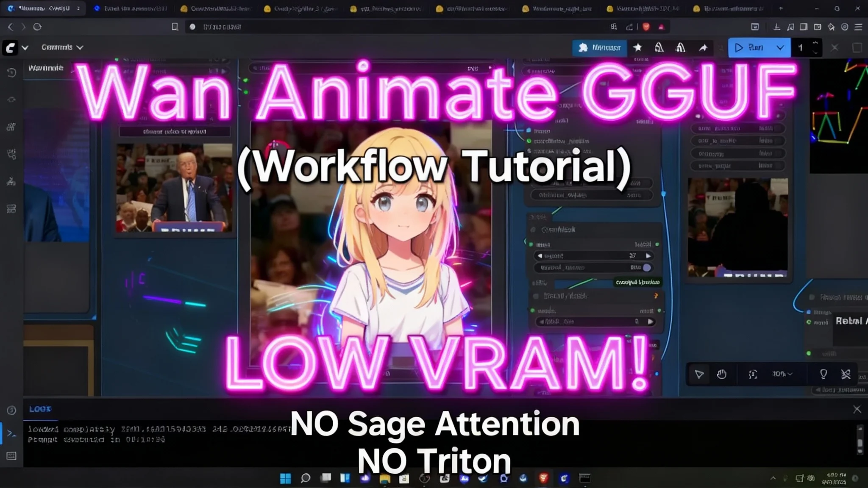Click the podium speaker image thumbnail

pos(174,188)
